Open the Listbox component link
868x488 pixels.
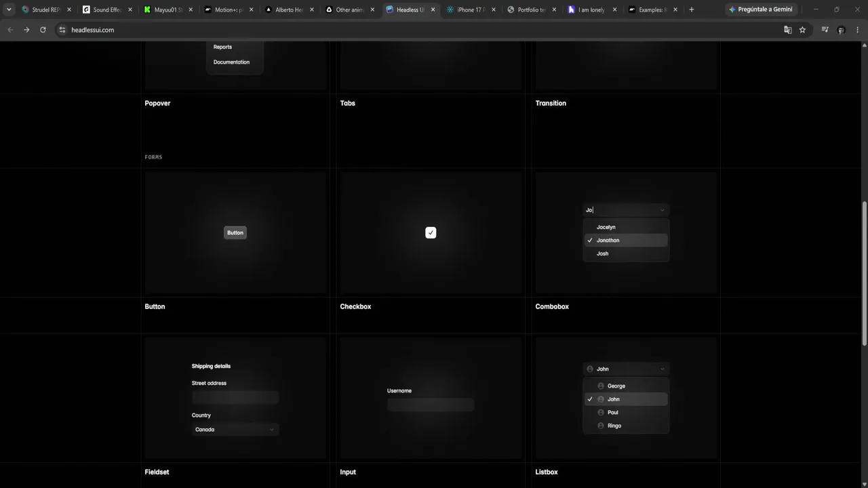click(x=547, y=472)
